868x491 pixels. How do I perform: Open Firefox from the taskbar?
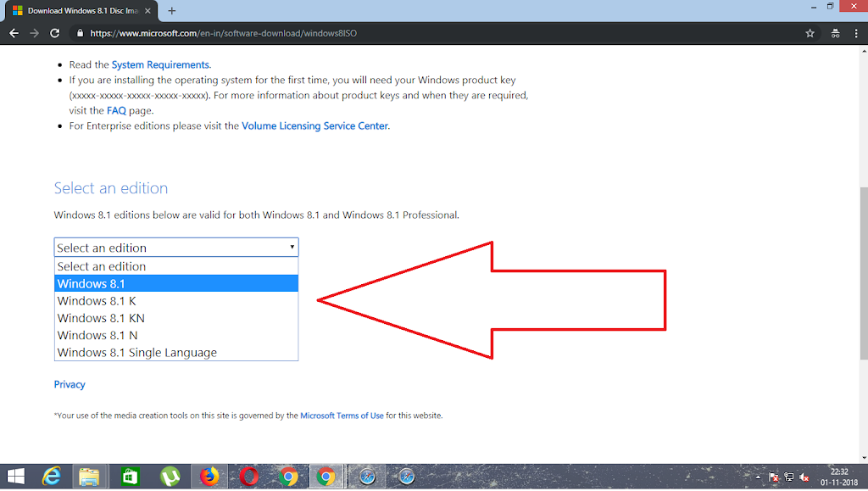coord(209,477)
